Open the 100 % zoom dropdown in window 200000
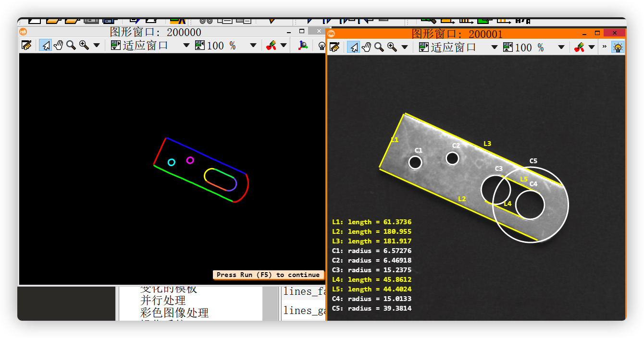The width and height of the screenshot is (644, 338). (253, 46)
